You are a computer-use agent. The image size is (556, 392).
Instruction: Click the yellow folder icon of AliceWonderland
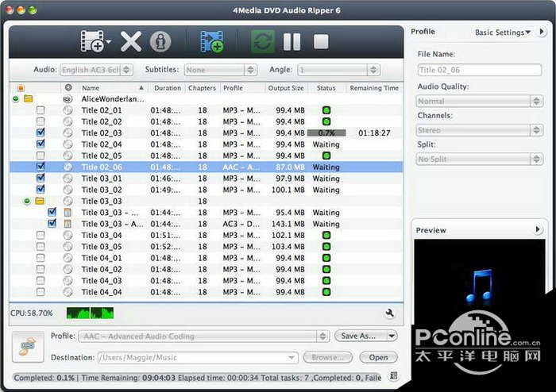pos(28,98)
